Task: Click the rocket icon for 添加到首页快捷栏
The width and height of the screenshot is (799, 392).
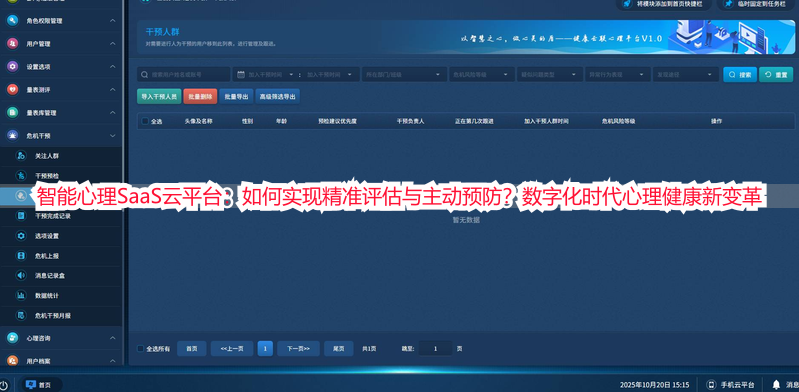Action: [x=627, y=4]
